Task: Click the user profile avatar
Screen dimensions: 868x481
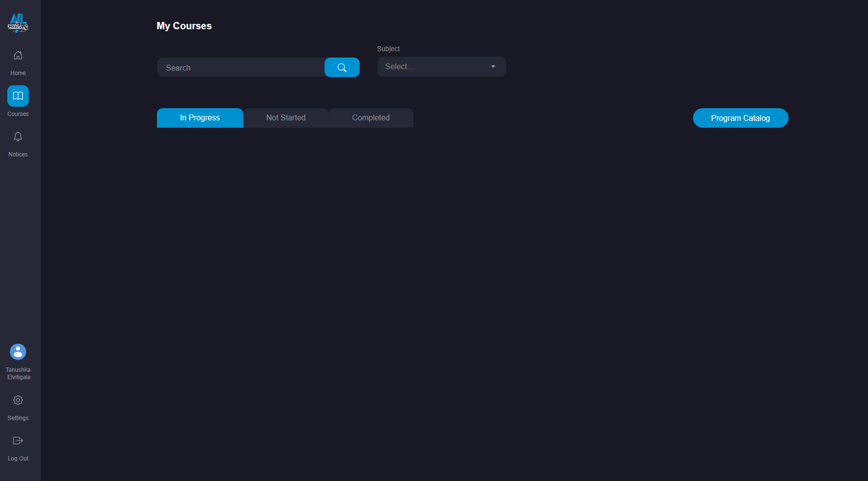Action: (x=18, y=352)
